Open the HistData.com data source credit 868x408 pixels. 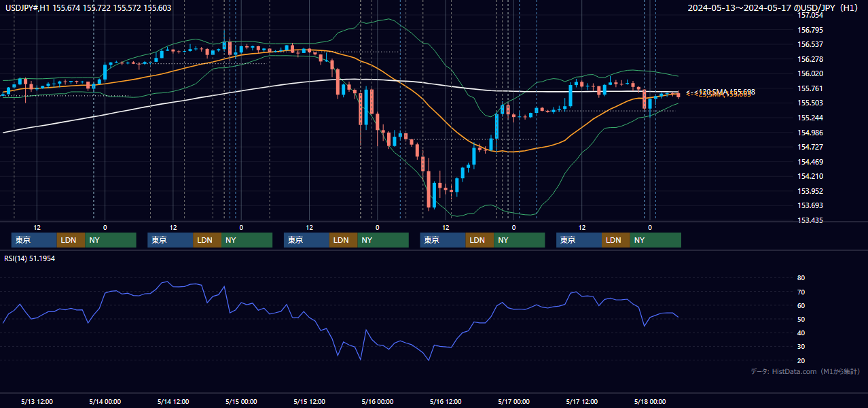[806, 371]
